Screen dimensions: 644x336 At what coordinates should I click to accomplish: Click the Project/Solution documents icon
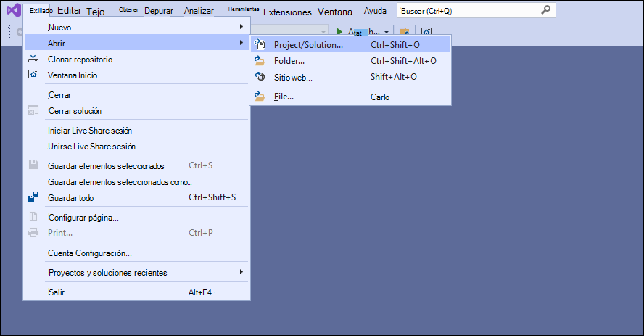pos(260,44)
